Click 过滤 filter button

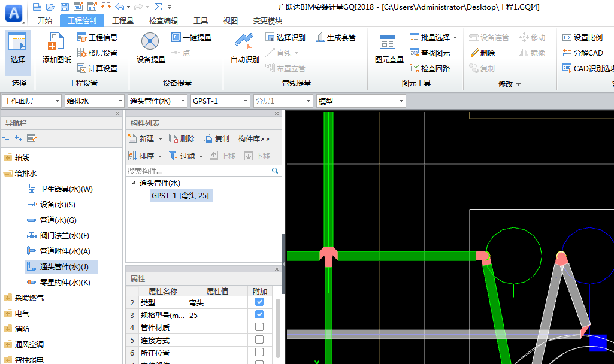coord(182,156)
